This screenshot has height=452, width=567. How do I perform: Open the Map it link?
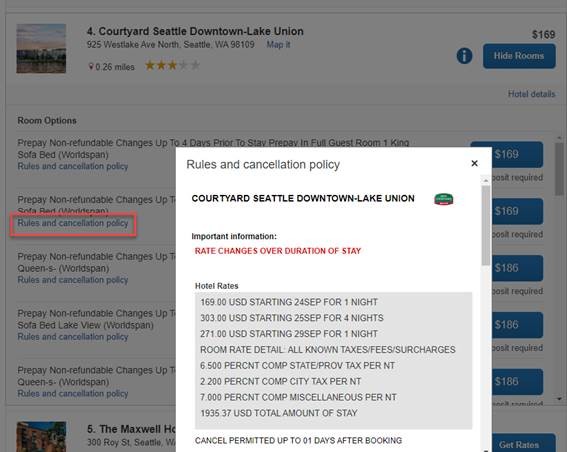click(x=278, y=44)
